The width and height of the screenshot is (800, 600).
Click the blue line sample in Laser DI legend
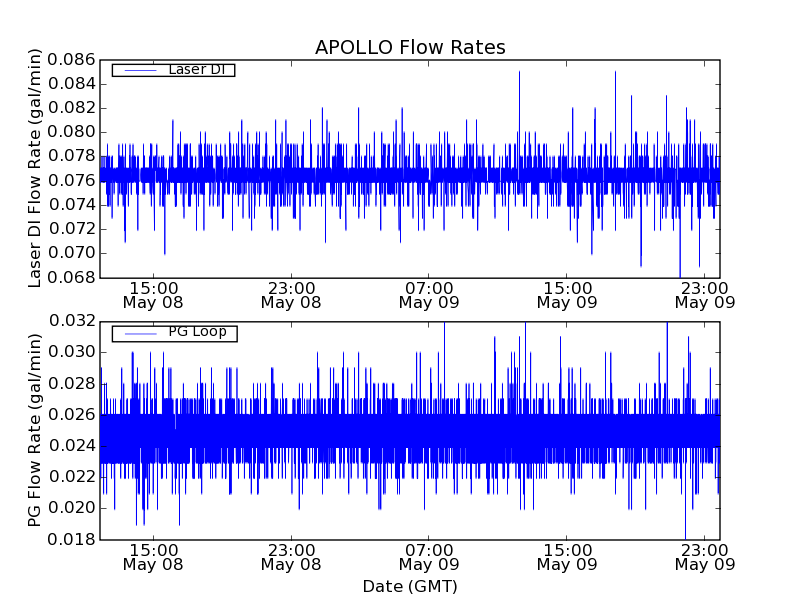pos(138,70)
